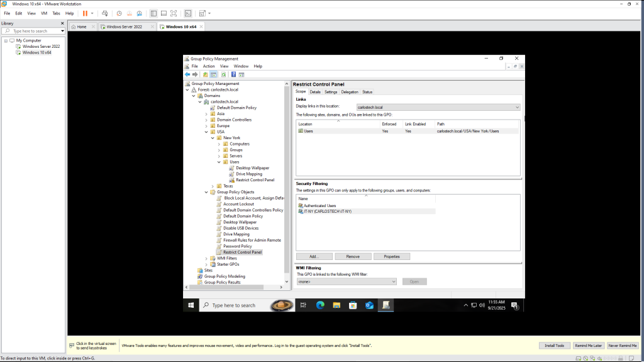Image resolution: width=644 pixels, height=362 pixels.
Task: Collapse the USA organizational unit
Action: (206, 132)
